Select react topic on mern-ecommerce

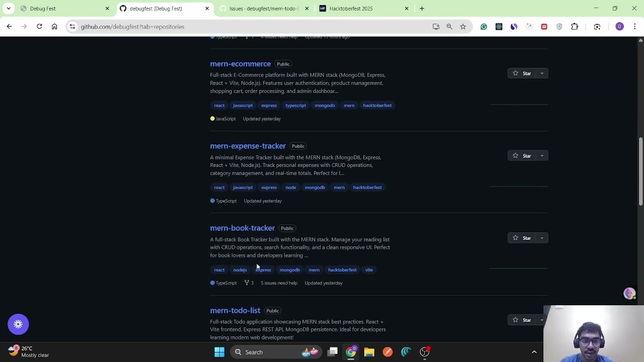click(x=219, y=106)
